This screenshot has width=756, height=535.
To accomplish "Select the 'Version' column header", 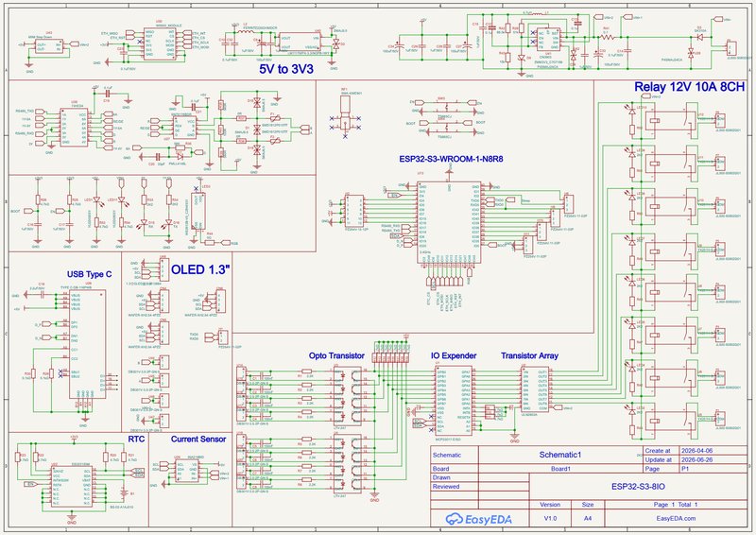I will pyautogui.click(x=550, y=505).
